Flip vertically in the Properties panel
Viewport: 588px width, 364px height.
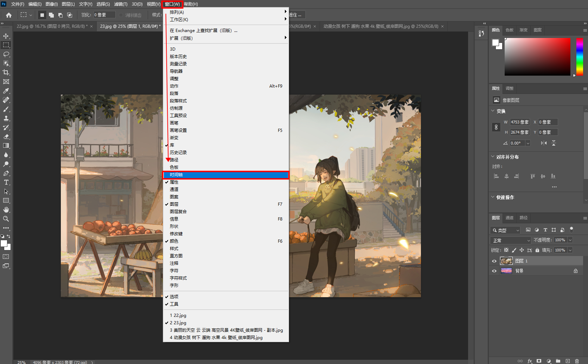[554, 143]
